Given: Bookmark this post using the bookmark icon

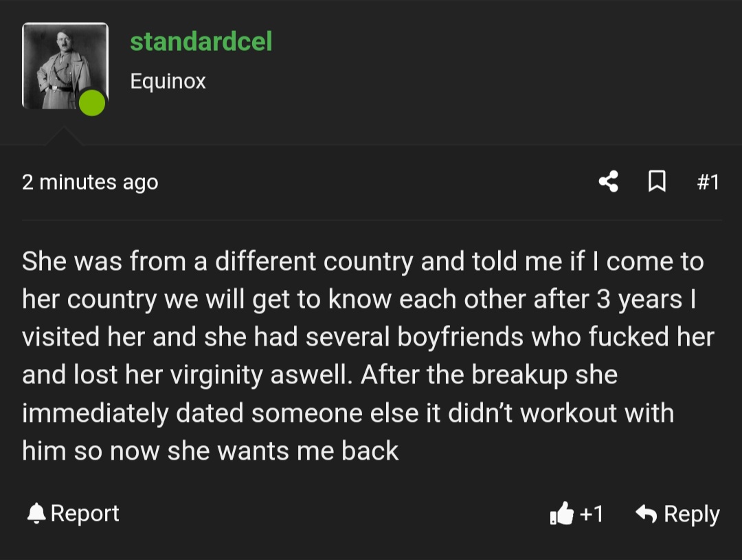Looking at the screenshot, I should coord(657,182).
